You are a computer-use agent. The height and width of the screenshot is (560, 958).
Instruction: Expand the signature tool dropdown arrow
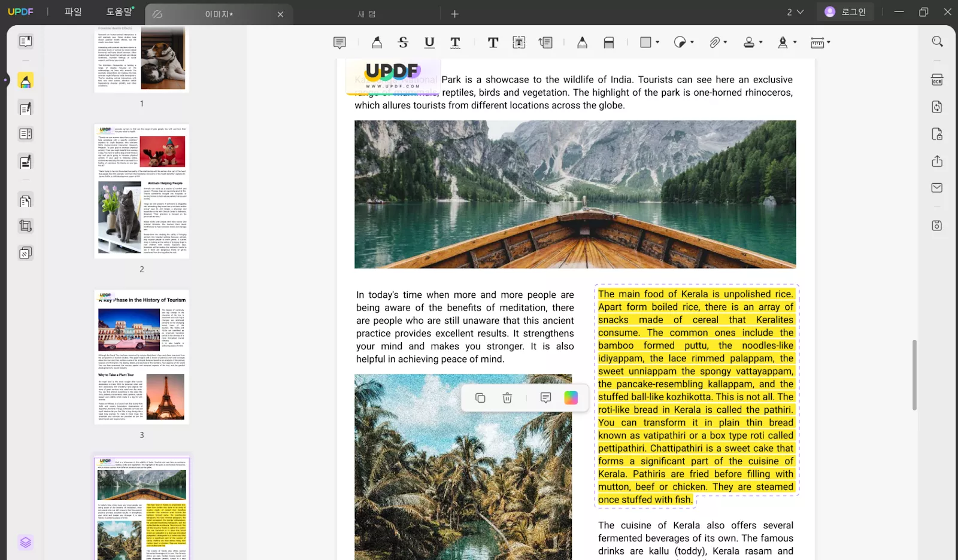coord(795,42)
